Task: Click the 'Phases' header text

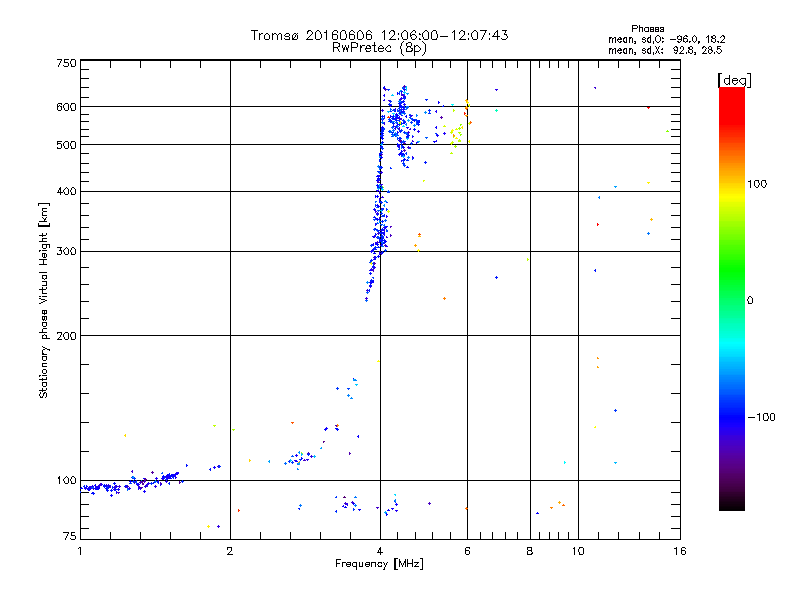Action: click(647, 29)
